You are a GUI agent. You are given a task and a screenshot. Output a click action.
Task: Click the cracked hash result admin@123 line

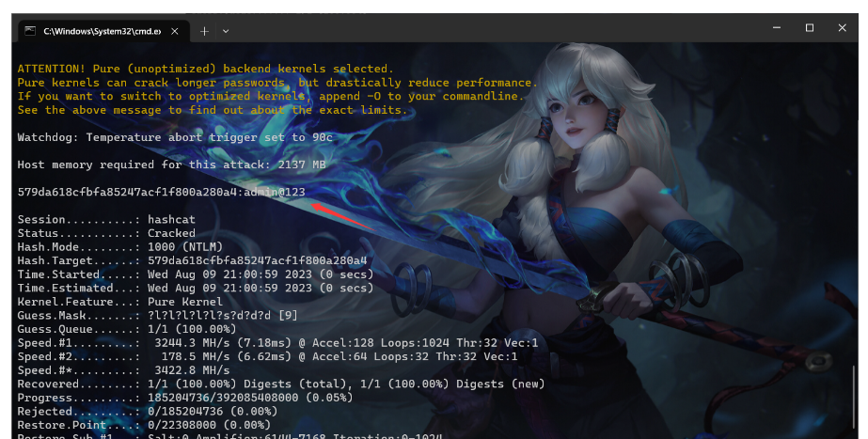click(161, 192)
